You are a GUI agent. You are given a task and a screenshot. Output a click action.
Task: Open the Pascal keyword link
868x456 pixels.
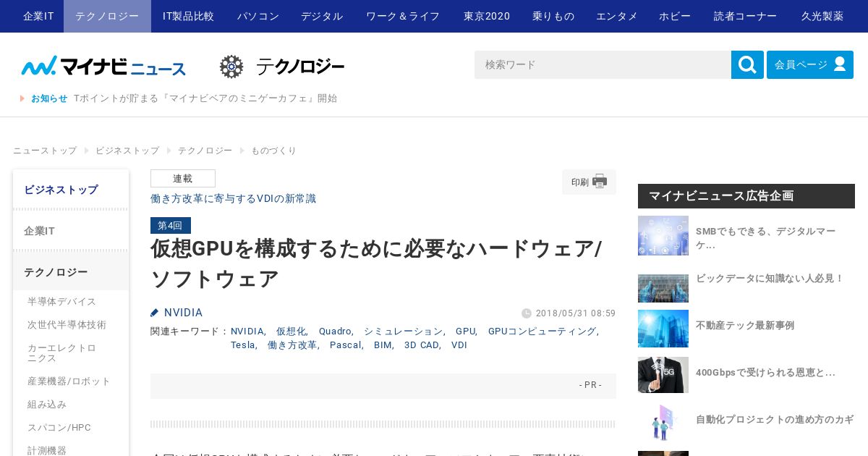pyautogui.click(x=345, y=345)
